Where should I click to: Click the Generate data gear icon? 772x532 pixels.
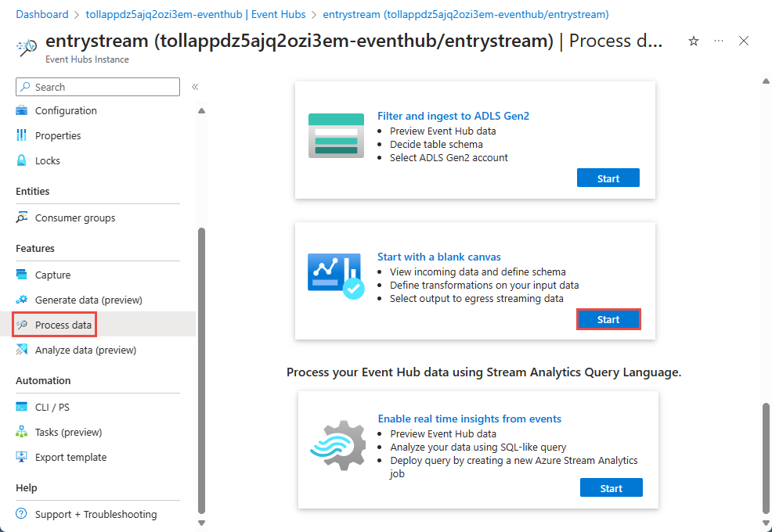coord(22,300)
